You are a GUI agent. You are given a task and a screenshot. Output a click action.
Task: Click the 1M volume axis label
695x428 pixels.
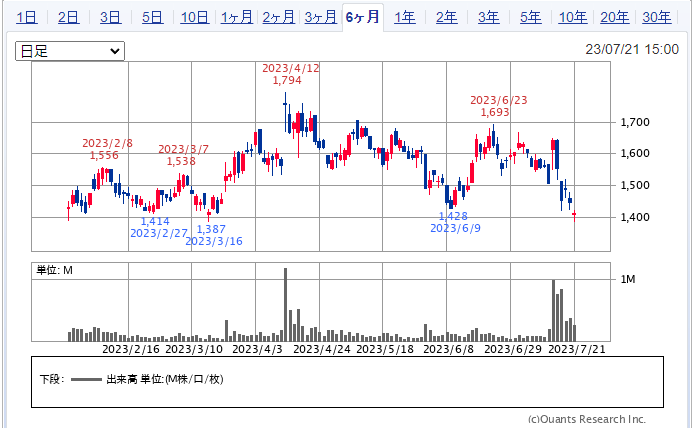[628, 279]
